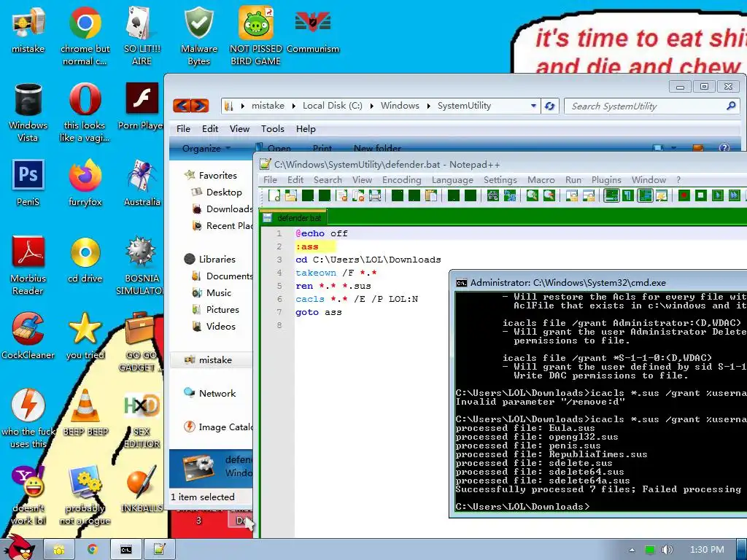Screen dimensions: 747x560
Task: Click the 'goto ass' line in the editor
Action: (318, 312)
